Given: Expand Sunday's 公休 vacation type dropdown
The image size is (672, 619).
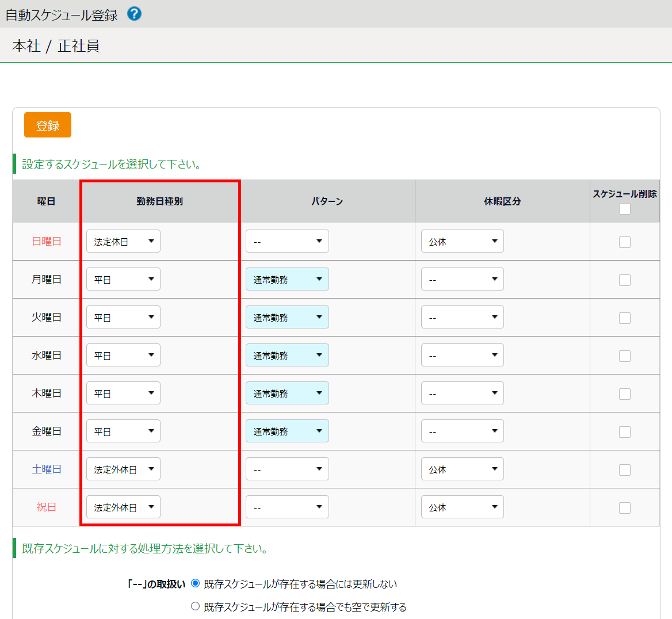Looking at the screenshot, I should [x=462, y=242].
